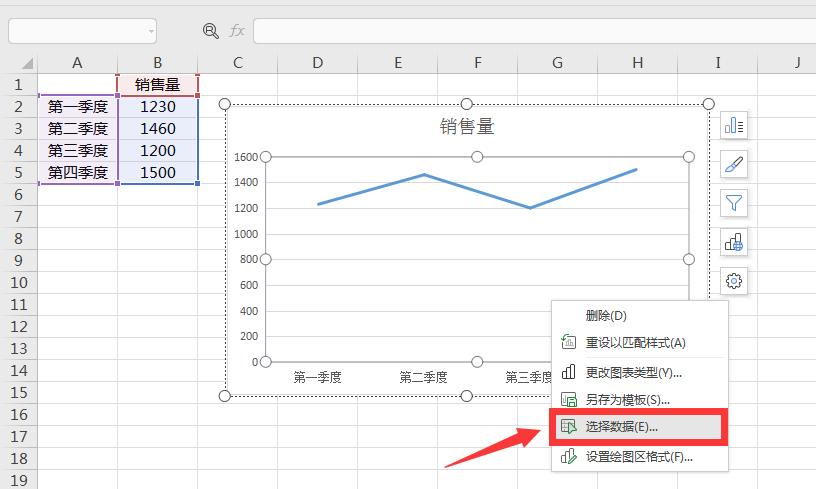The width and height of the screenshot is (816, 489).
Task: Expand the name box dropdown arrow
Action: tap(151, 31)
